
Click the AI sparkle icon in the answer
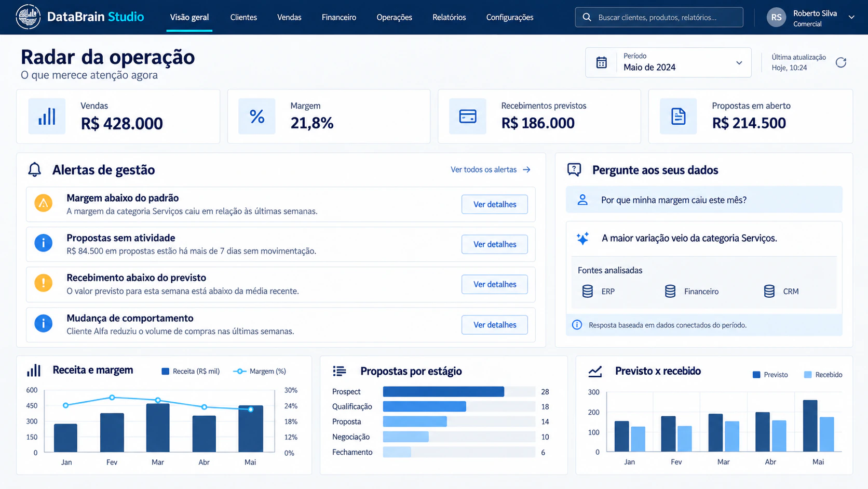pos(582,238)
